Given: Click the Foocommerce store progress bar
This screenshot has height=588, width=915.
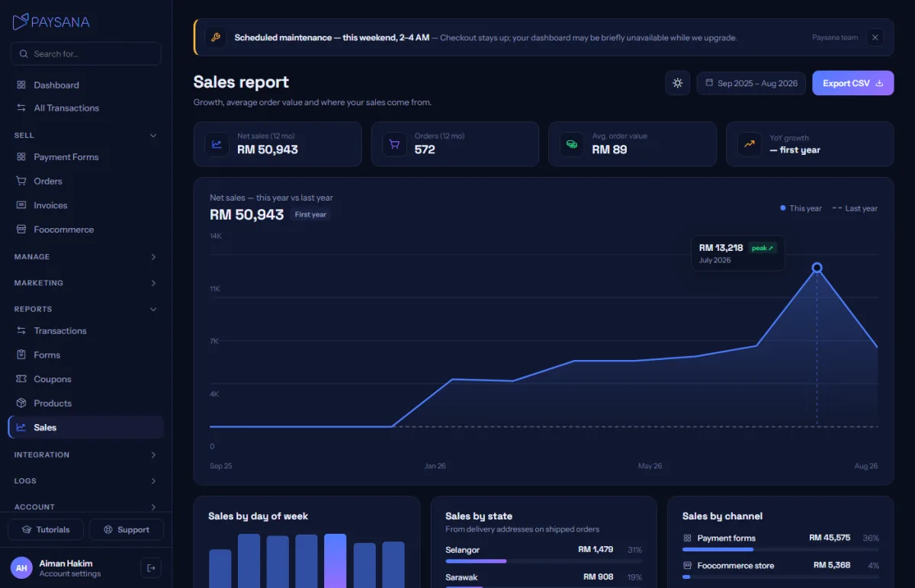Looking at the screenshot, I should pos(781,577).
